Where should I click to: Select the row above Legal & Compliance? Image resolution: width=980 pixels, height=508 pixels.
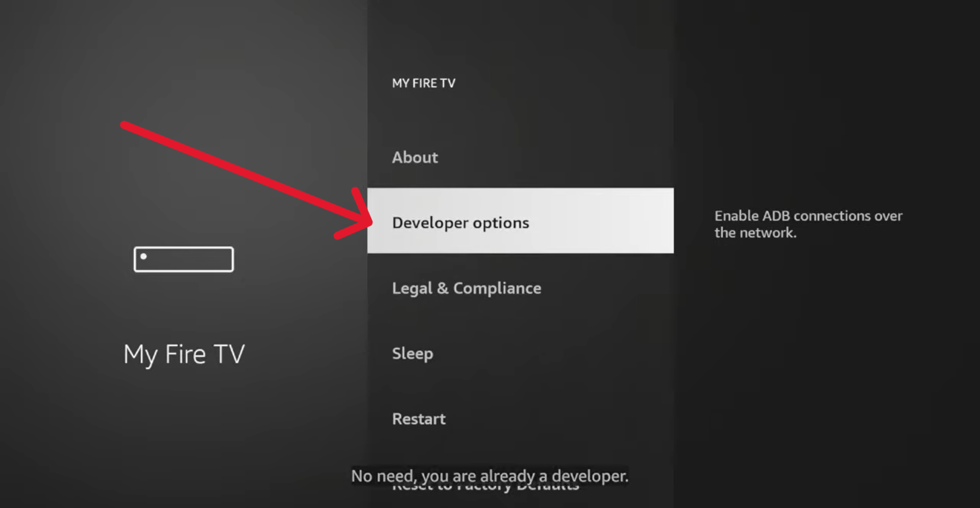pyautogui.click(x=460, y=222)
